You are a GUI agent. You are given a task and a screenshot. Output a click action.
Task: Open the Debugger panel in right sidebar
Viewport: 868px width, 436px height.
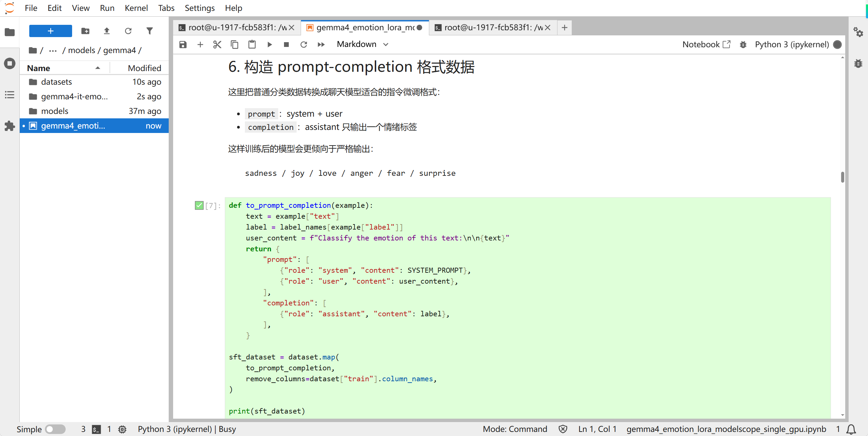point(858,64)
